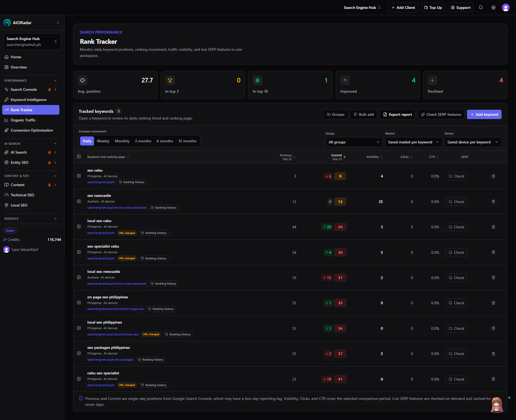Check the seo cebu row checkbox
The height and width of the screenshot is (420, 516).
tap(79, 176)
